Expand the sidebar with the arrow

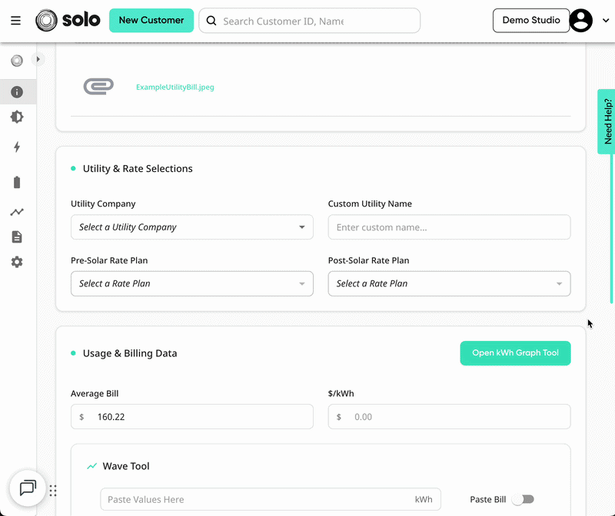coord(38,59)
